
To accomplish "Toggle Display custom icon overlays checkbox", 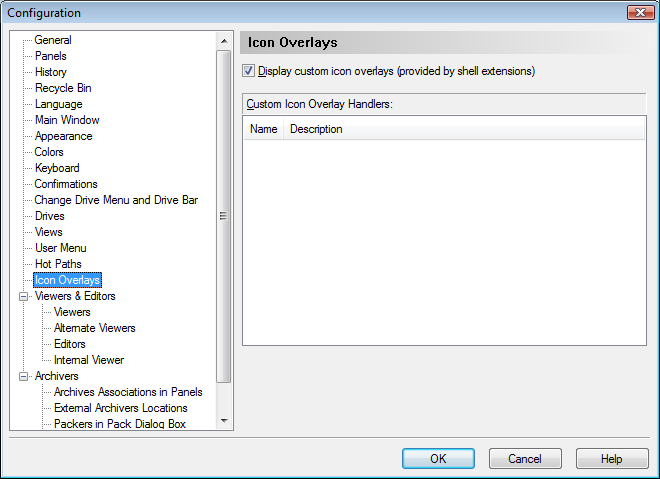I will click(248, 71).
